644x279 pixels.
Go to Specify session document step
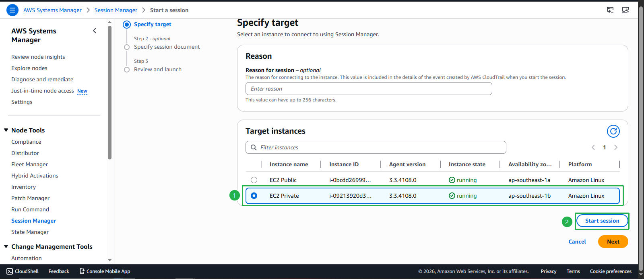(167, 47)
